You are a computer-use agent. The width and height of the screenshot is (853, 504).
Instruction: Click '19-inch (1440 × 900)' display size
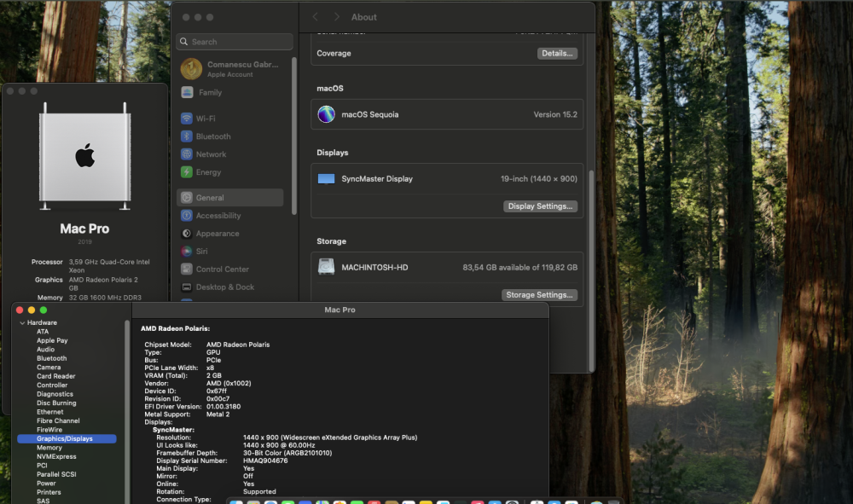pos(538,179)
